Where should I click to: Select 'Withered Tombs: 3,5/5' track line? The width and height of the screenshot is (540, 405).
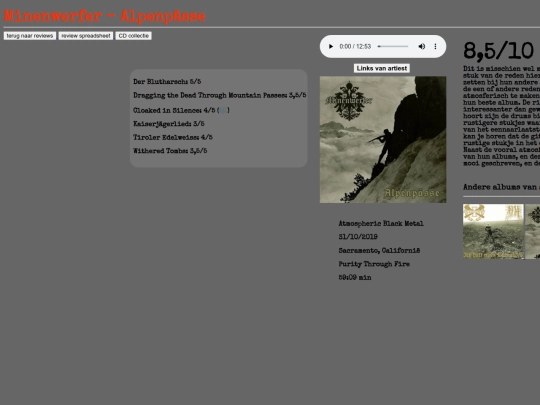point(170,151)
